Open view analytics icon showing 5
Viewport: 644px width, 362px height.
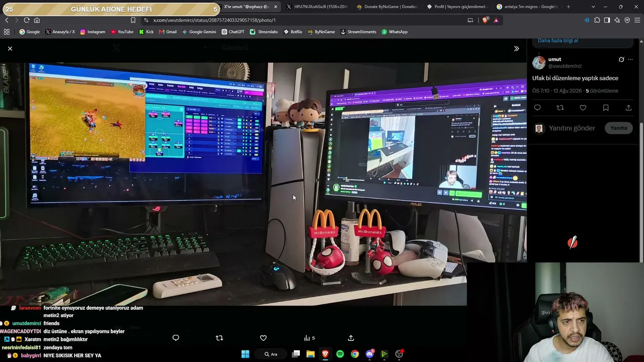(x=309, y=338)
